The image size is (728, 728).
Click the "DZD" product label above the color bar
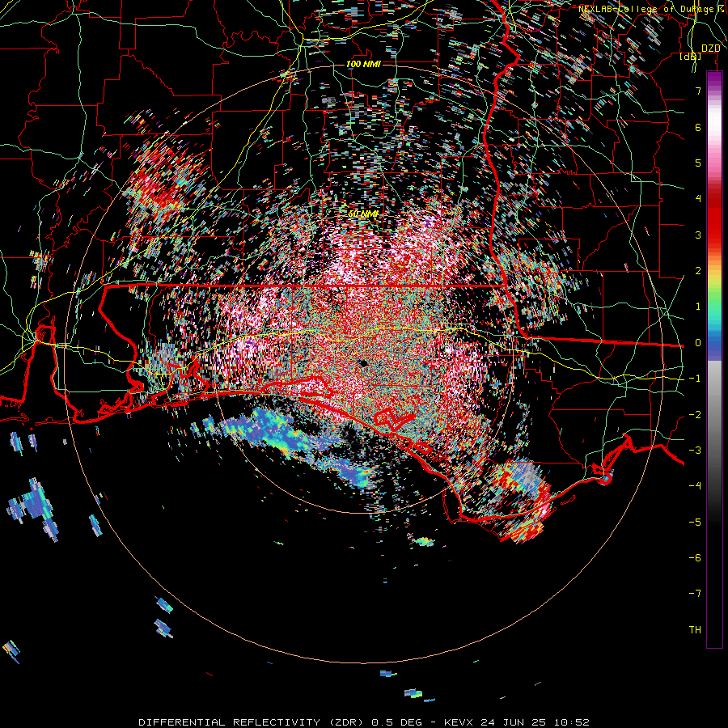tap(711, 49)
